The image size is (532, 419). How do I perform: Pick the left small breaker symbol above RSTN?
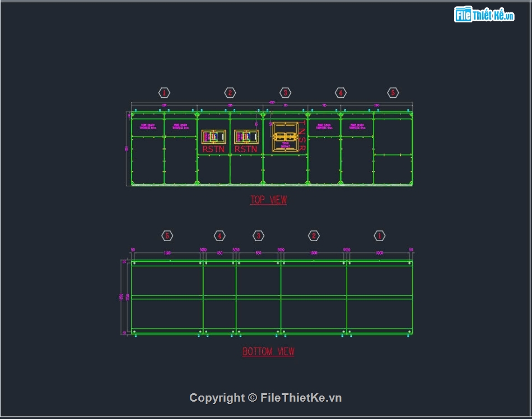pos(213,136)
